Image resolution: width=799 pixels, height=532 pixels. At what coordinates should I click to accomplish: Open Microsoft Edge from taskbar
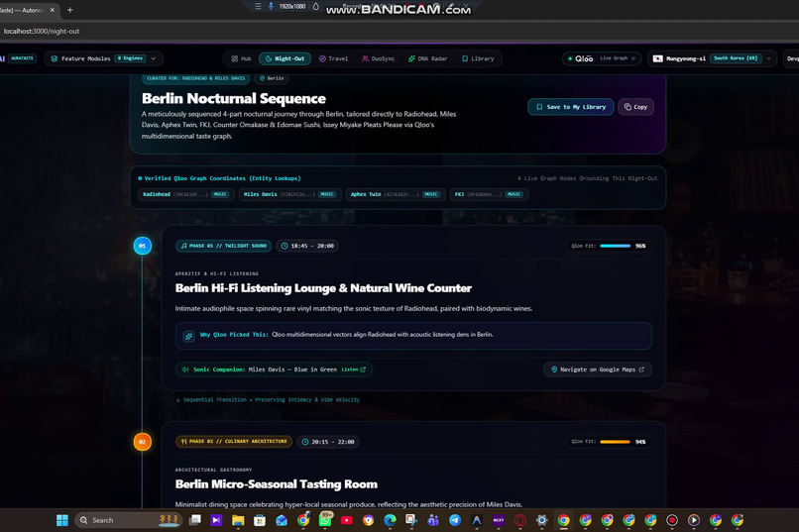(391, 520)
